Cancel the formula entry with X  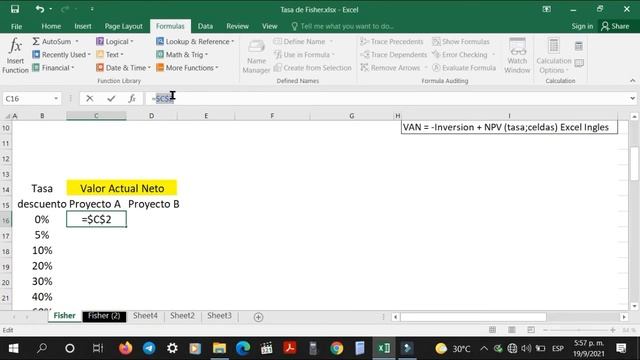point(89,98)
